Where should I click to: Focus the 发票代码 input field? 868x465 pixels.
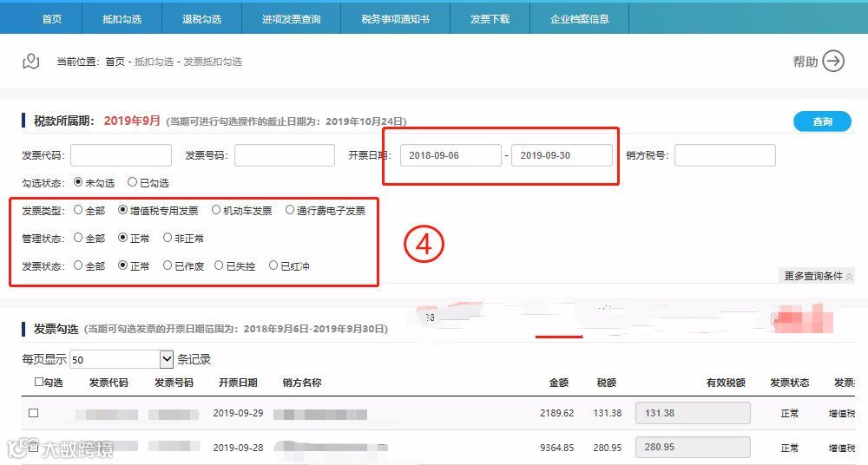[x=121, y=155]
